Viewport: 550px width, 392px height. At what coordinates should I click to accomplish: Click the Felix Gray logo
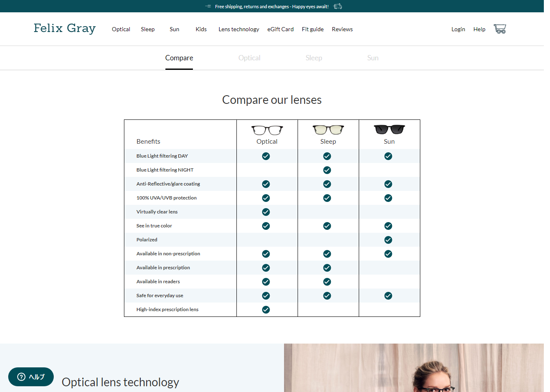click(64, 28)
